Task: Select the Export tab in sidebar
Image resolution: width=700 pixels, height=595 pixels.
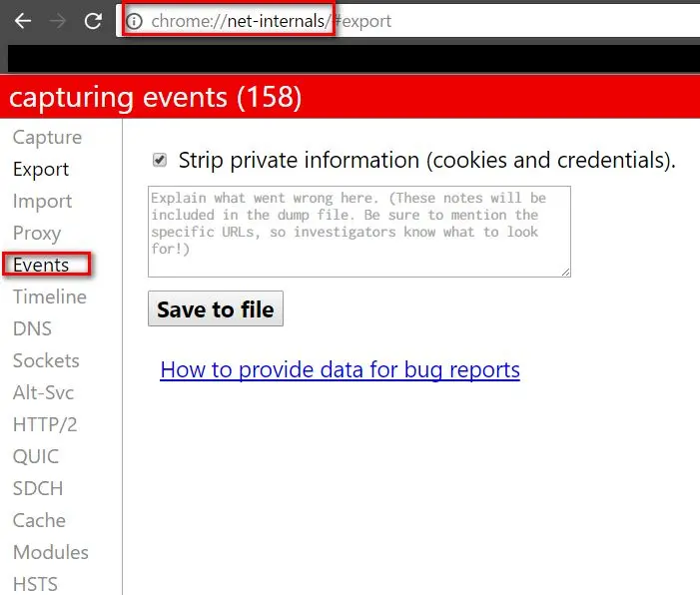Action: (x=41, y=169)
